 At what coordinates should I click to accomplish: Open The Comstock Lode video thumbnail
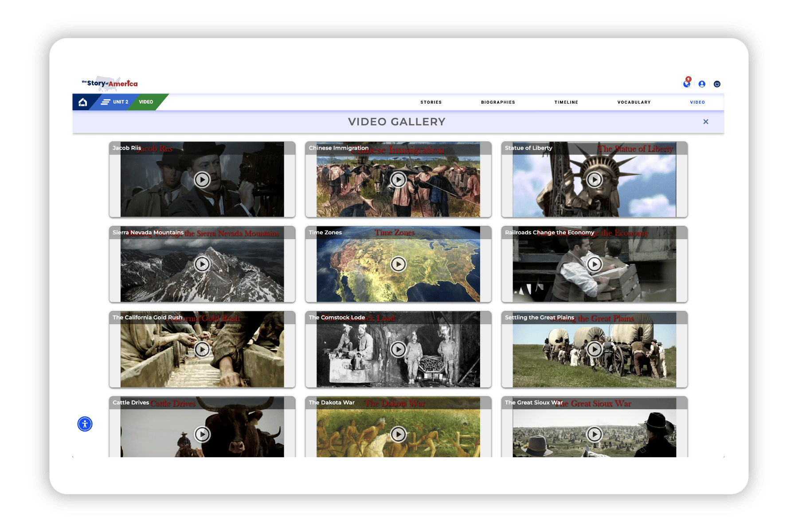coord(398,349)
